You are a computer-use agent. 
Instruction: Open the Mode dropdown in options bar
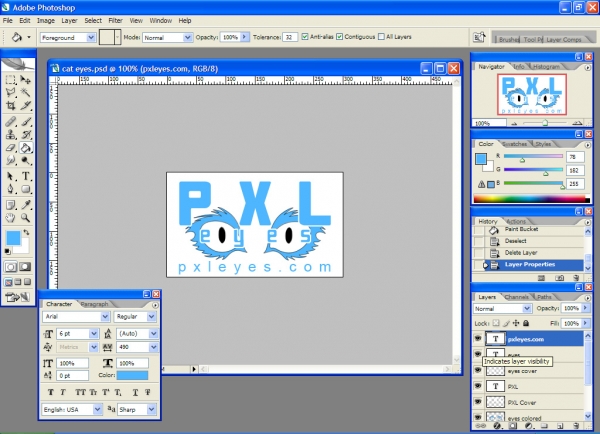coord(187,38)
